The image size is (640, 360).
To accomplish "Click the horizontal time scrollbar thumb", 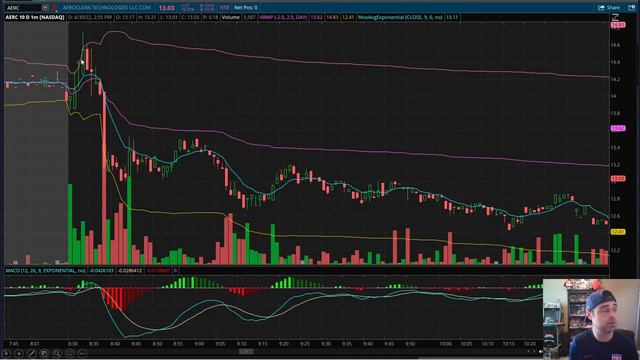I will 246,351.
